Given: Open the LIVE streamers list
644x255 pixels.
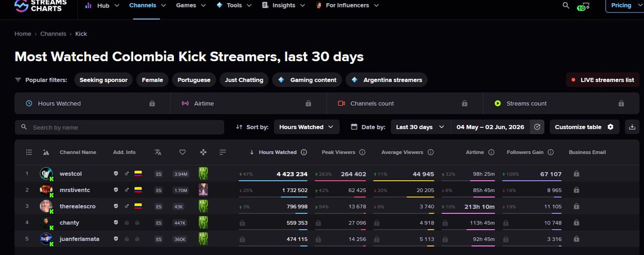Looking at the screenshot, I should point(603,80).
